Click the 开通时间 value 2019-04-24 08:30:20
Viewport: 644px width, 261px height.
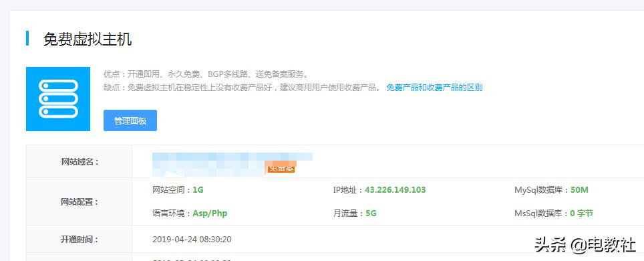coord(192,239)
